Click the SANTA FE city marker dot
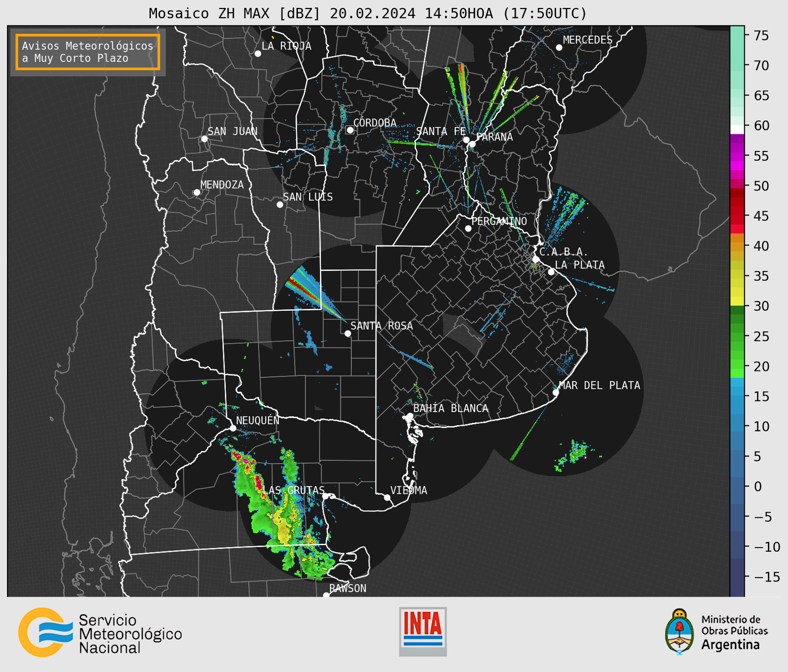The height and width of the screenshot is (672, 788). click(x=466, y=140)
